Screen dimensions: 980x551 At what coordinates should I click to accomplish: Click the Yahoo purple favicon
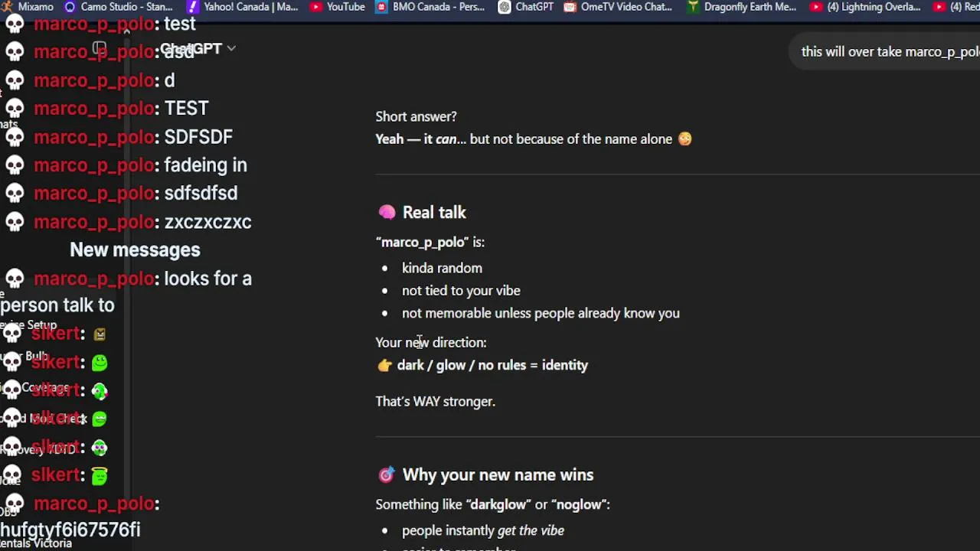coord(192,7)
